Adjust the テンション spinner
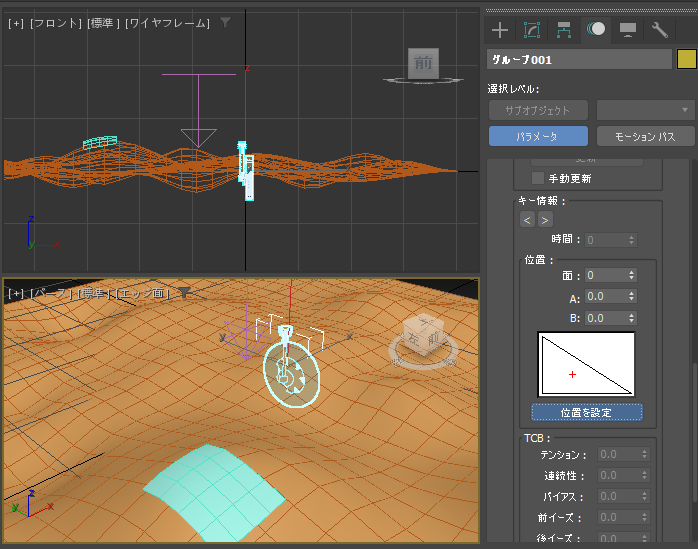The height and width of the screenshot is (549, 698). 645,454
